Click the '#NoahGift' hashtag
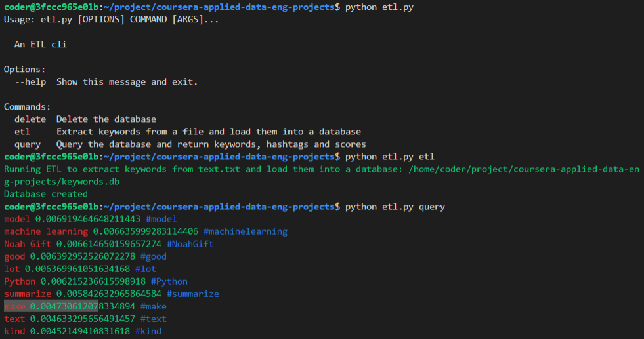The width and height of the screenshot is (644, 339). [190, 244]
